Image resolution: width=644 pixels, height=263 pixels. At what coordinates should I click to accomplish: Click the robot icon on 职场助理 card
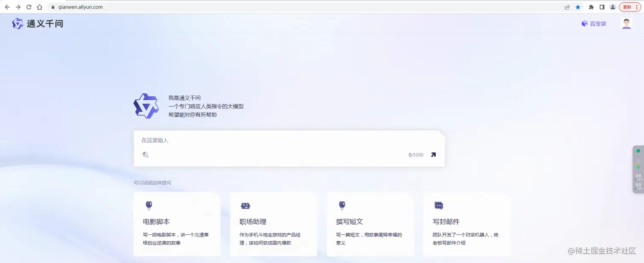246,205
